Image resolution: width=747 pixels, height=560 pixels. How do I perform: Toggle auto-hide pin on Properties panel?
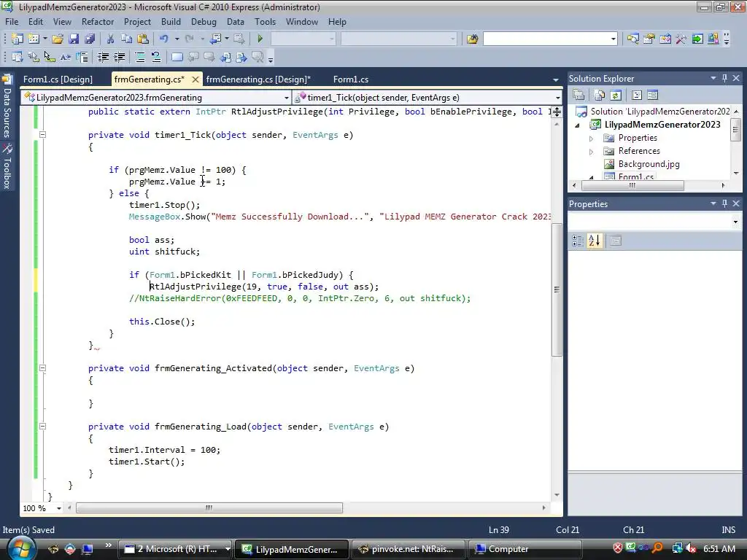click(724, 203)
